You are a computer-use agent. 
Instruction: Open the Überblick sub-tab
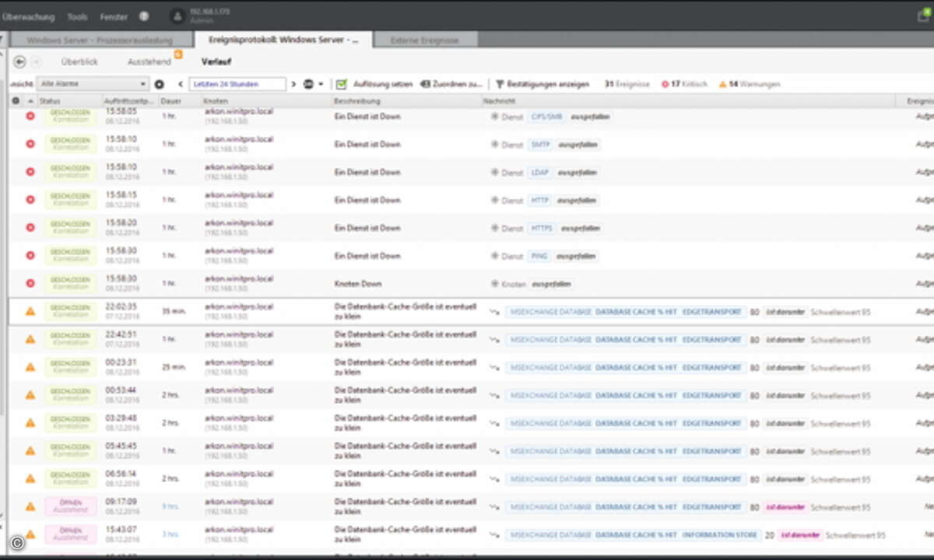pyautogui.click(x=79, y=61)
